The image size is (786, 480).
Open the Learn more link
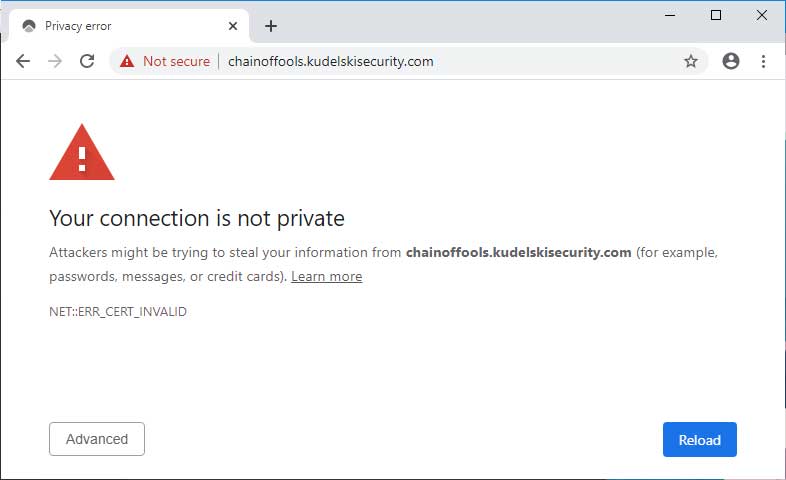point(326,276)
